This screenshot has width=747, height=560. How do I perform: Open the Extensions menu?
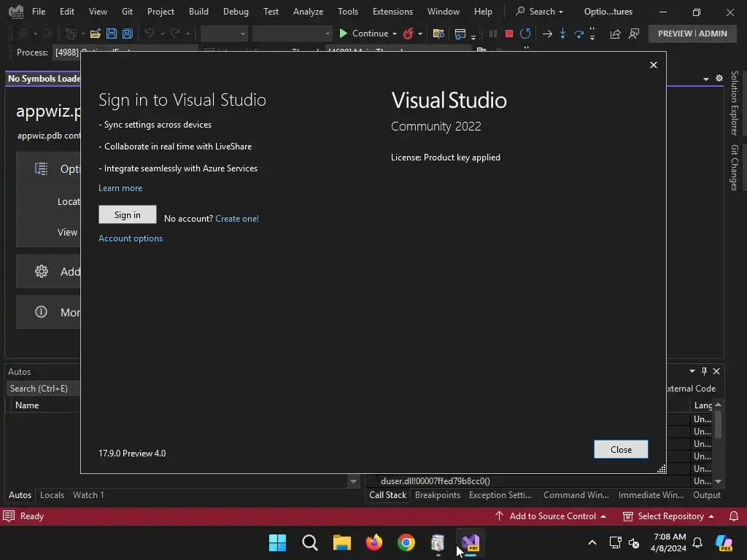click(392, 12)
